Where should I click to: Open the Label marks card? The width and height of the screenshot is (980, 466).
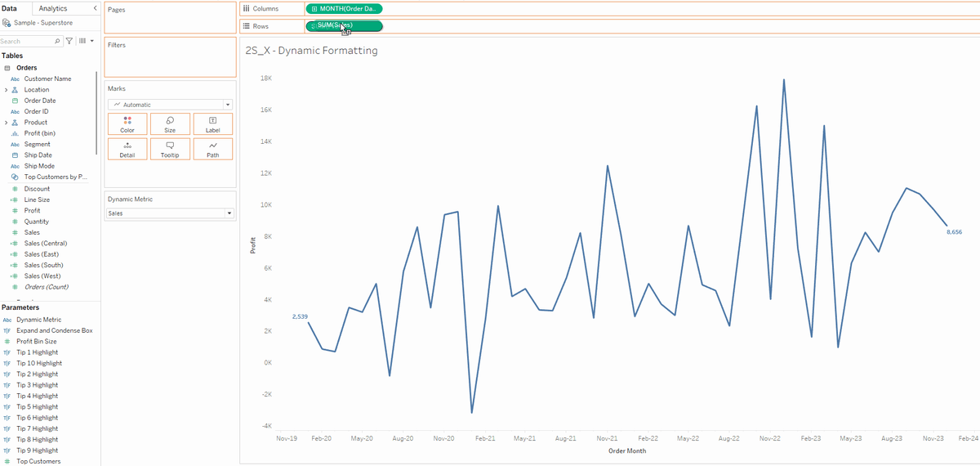(212, 124)
